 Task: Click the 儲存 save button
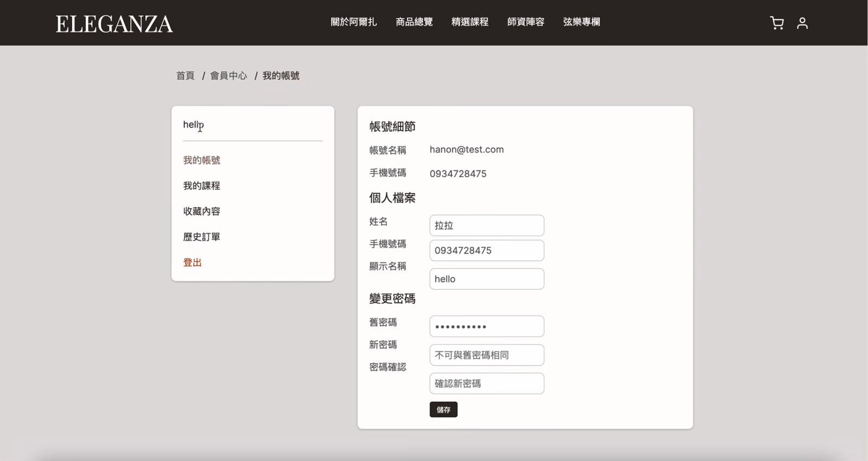443,409
